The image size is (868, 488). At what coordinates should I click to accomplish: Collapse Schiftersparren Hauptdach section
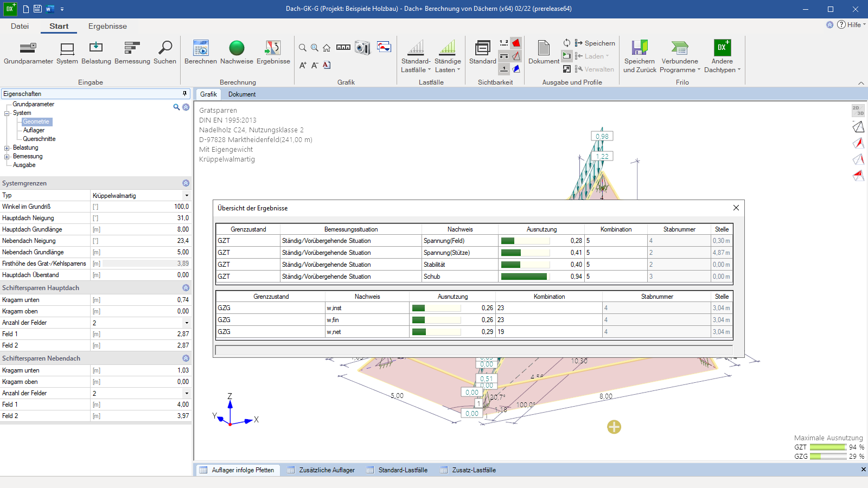coord(186,288)
